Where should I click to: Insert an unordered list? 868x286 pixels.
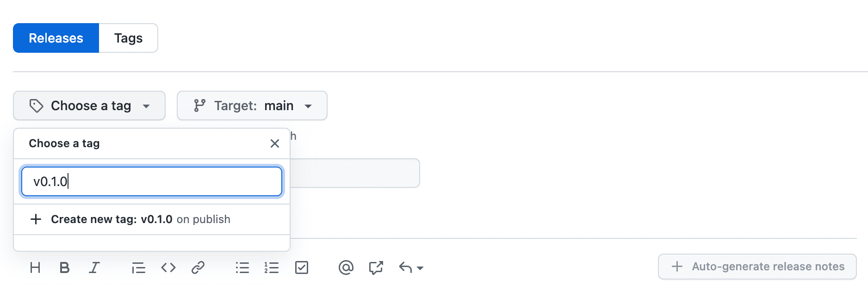coord(242,267)
